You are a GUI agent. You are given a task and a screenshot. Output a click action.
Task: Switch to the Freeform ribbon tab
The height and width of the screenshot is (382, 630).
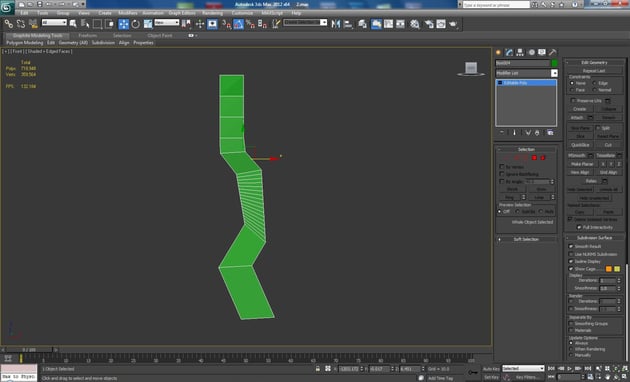pyautogui.click(x=88, y=36)
